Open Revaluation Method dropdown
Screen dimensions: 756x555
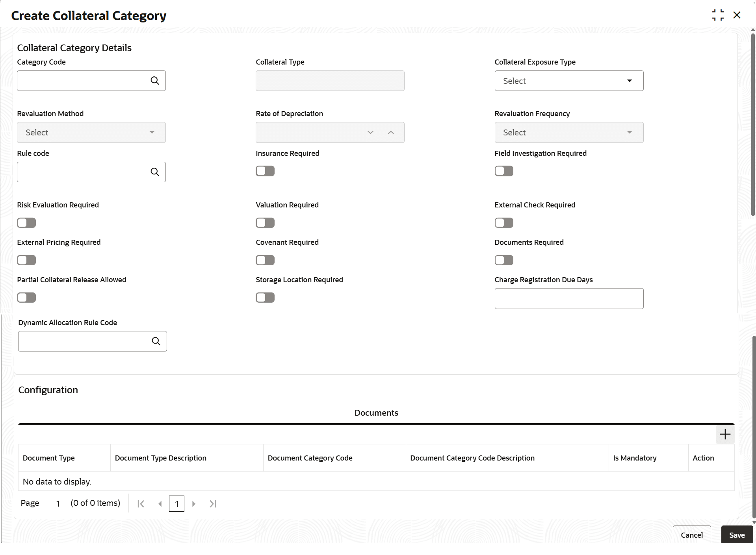(x=91, y=132)
